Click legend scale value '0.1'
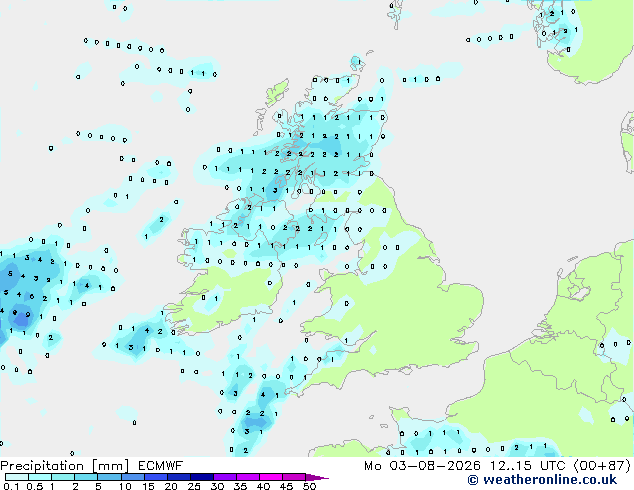This screenshot has height=490, width=634. point(11,486)
